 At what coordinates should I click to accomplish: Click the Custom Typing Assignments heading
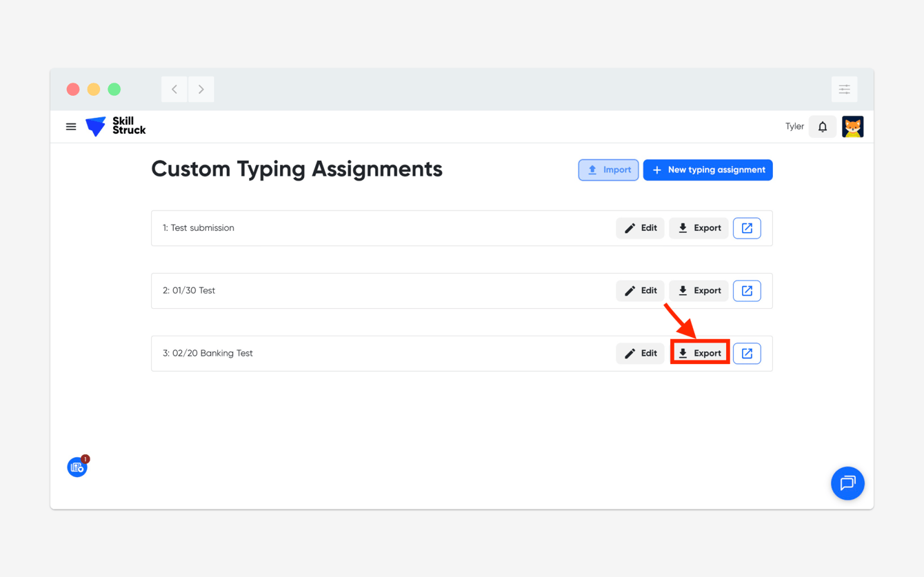click(x=297, y=170)
